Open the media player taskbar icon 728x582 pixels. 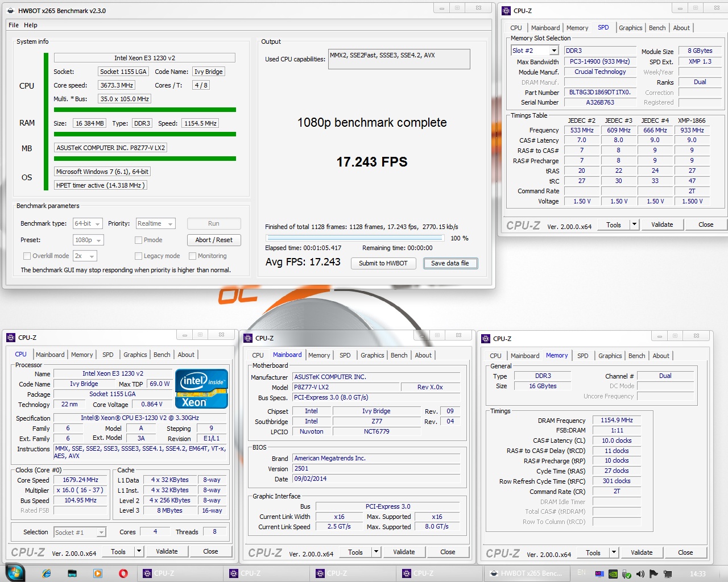click(x=98, y=573)
